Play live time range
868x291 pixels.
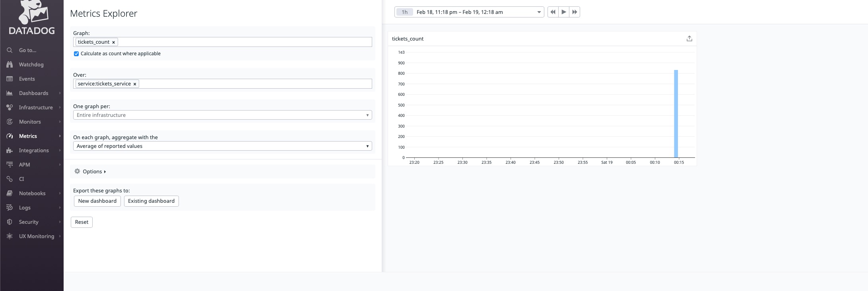[564, 12]
